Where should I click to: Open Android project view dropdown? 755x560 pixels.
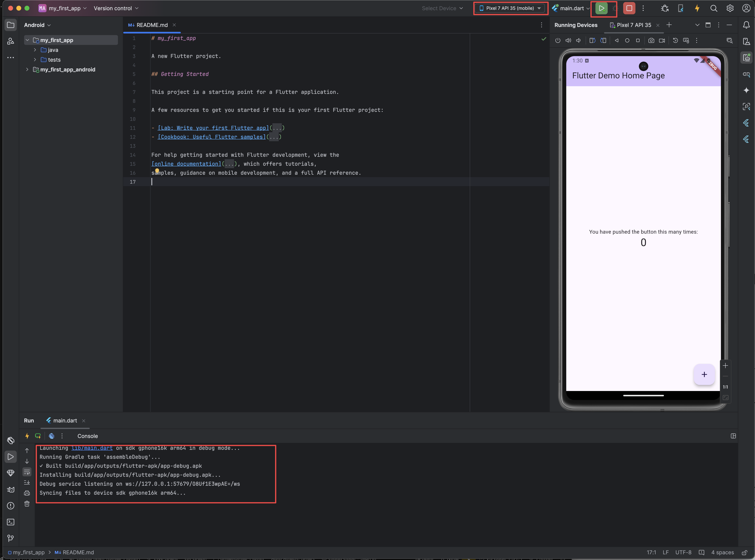pyautogui.click(x=37, y=25)
